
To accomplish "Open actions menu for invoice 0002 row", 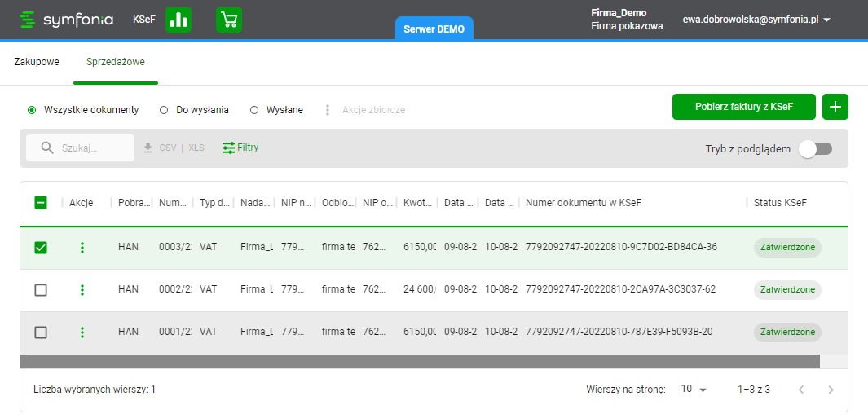I will [x=82, y=290].
